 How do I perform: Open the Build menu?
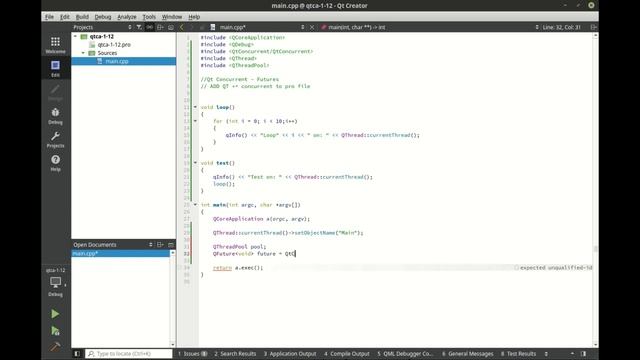click(x=82, y=17)
